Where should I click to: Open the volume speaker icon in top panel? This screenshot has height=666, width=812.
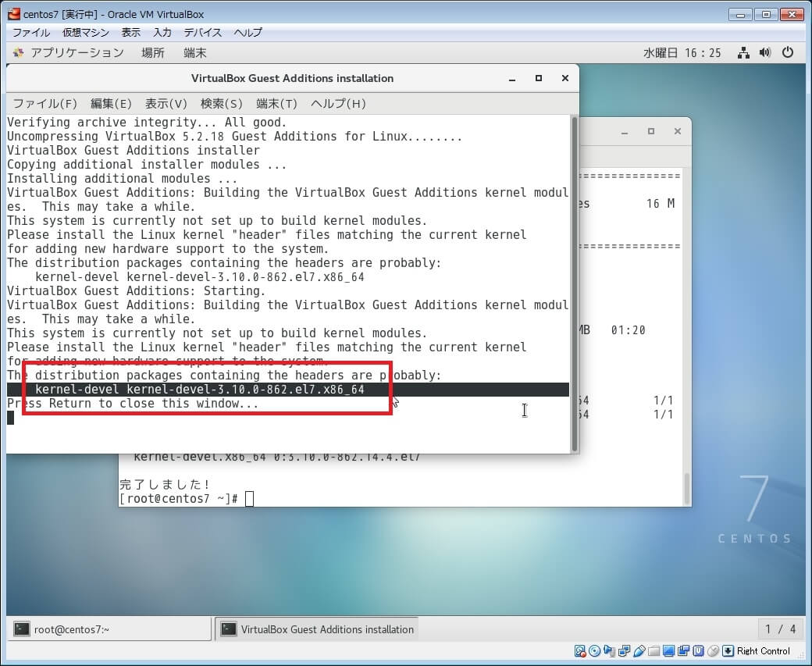coord(764,53)
